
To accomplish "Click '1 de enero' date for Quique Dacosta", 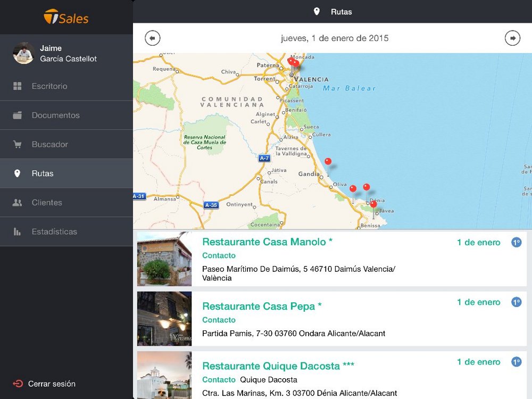I will coord(479,362).
